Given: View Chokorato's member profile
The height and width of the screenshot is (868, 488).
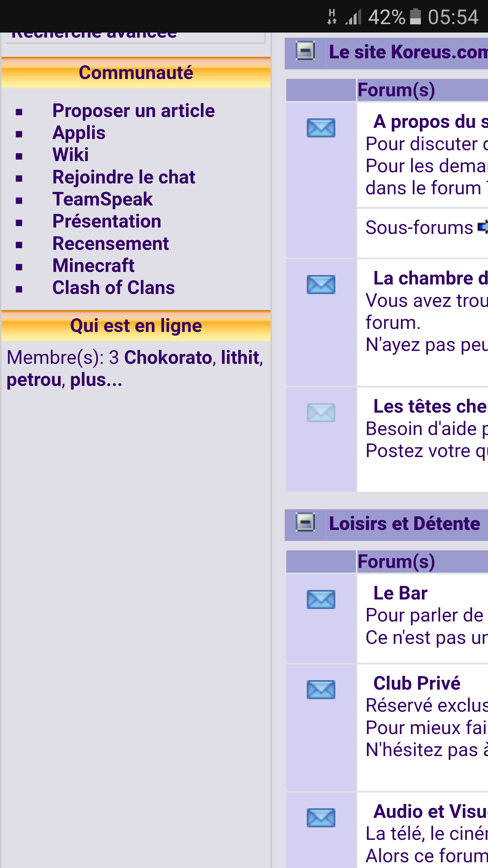Looking at the screenshot, I should (x=168, y=357).
